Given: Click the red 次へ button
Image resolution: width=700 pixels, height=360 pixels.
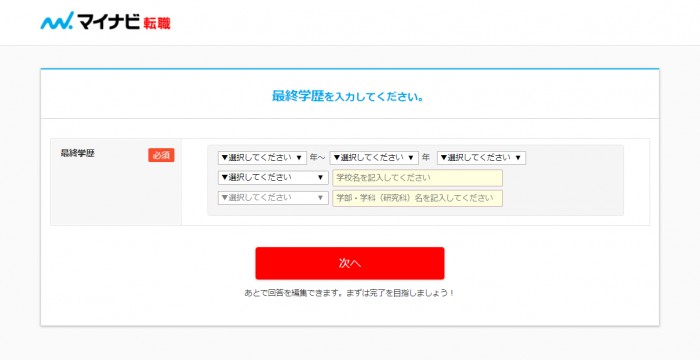Looking at the screenshot, I should (x=350, y=263).
